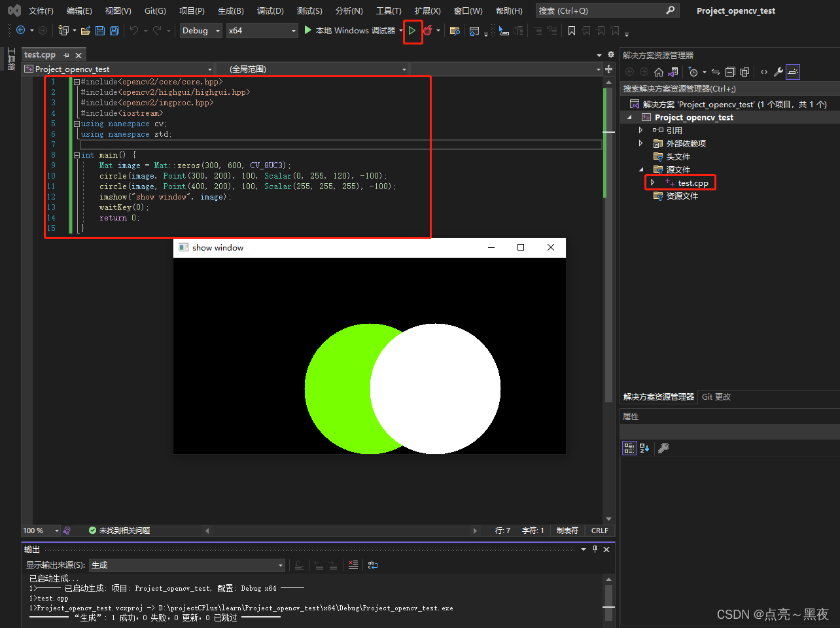
Task: Open the 生成(B) build menu
Action: (x=230, y=11)
